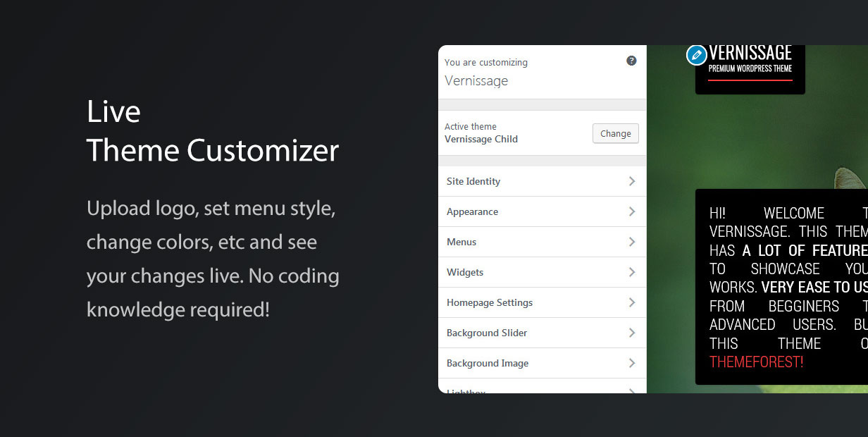This screenshot has height=437, width=868.
Task: Open the Appearance section
Action: 542,211
